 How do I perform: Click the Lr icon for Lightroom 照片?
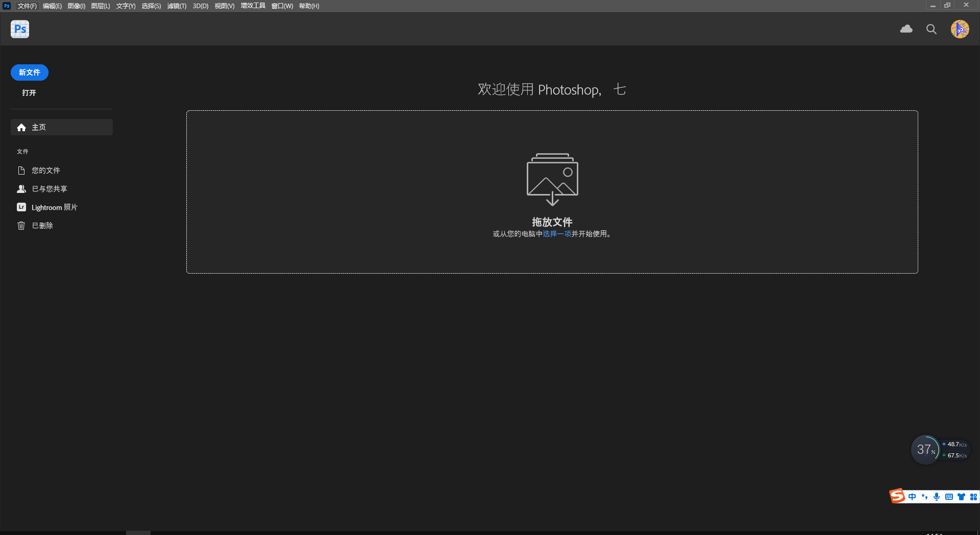[x=21, y=207]
